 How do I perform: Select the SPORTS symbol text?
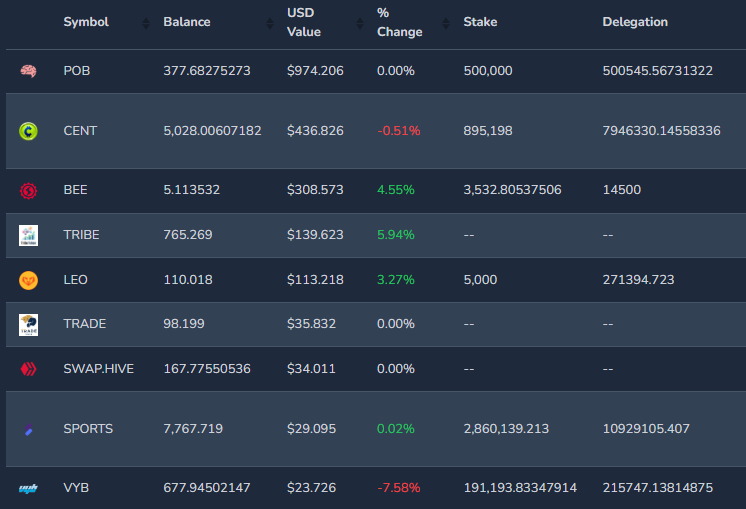click(x=88, y=429)
